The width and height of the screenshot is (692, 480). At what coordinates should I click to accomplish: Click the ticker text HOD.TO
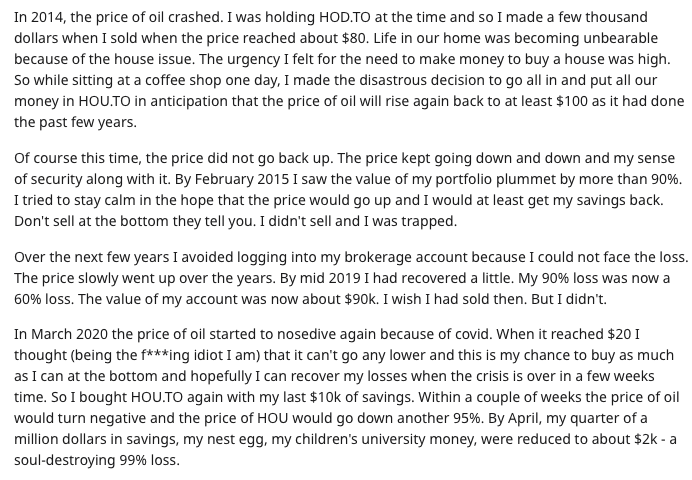coord(345,17)
